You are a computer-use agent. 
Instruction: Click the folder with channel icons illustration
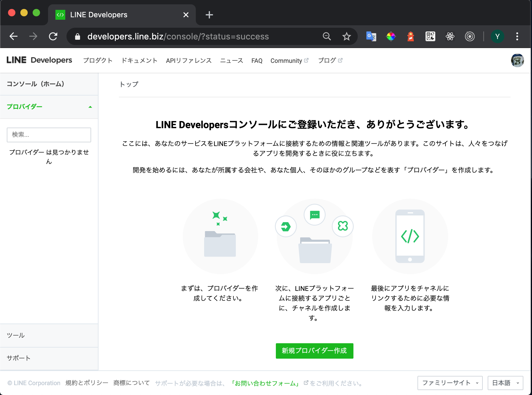315,236
